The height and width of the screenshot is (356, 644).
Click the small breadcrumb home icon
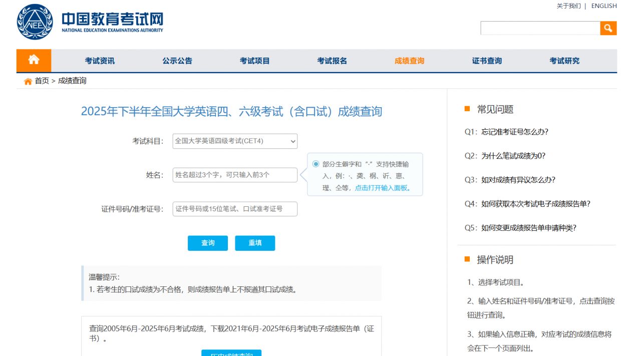tap(28, 81)
